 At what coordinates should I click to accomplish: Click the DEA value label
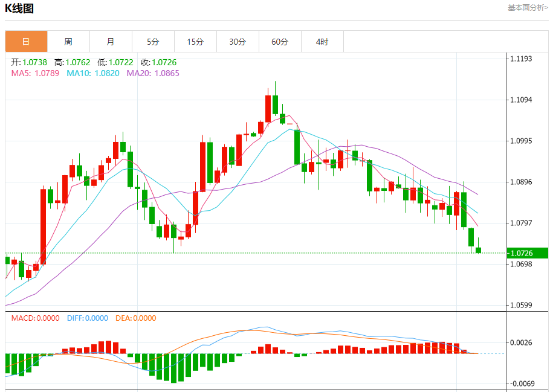click(x=135, y=318)
